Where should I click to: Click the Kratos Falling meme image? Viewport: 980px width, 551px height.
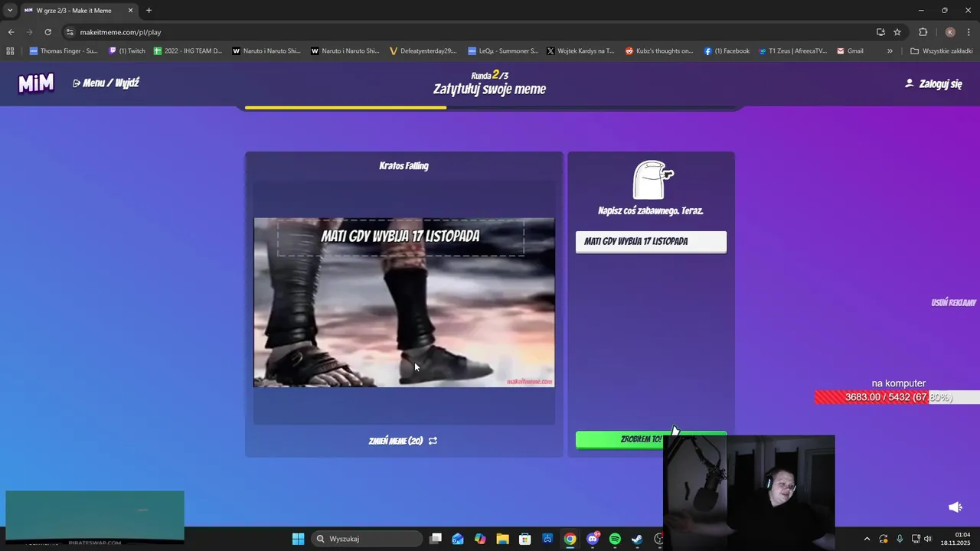click(403, 302)
